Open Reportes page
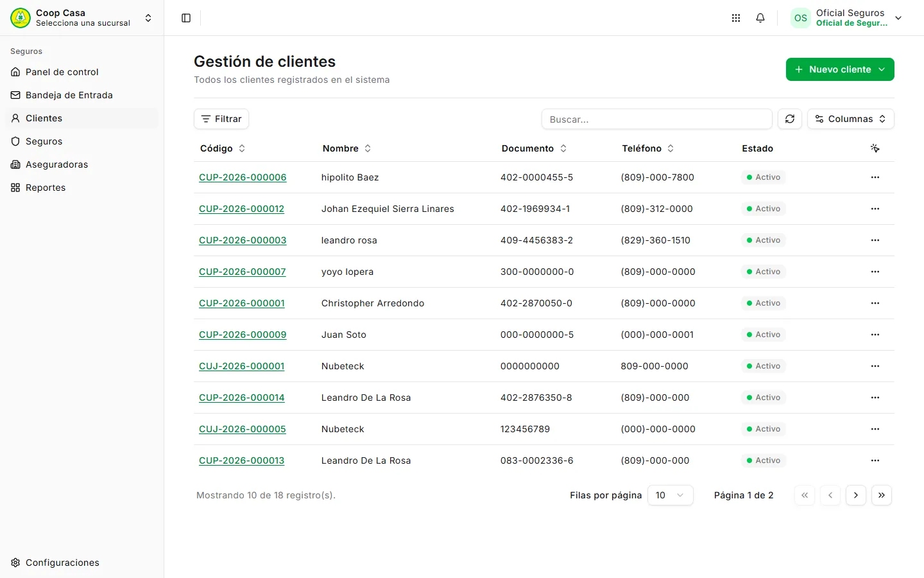Image resolution: width=924 pixels, height=578 pixels. click(x=82, y=188)
